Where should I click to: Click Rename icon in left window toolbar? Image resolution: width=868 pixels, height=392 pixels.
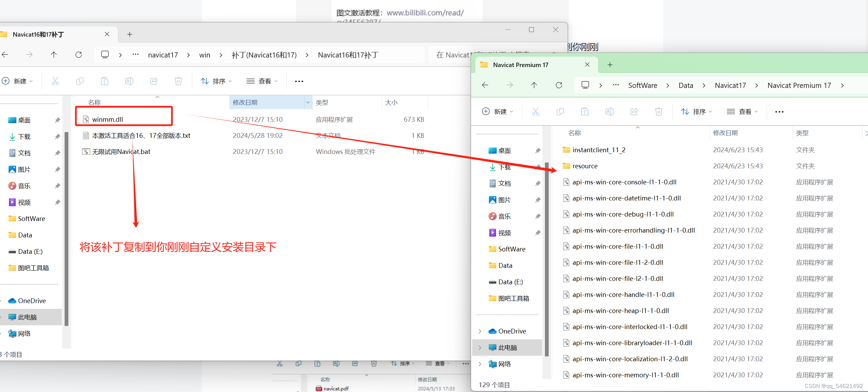[x=129, y=81]
